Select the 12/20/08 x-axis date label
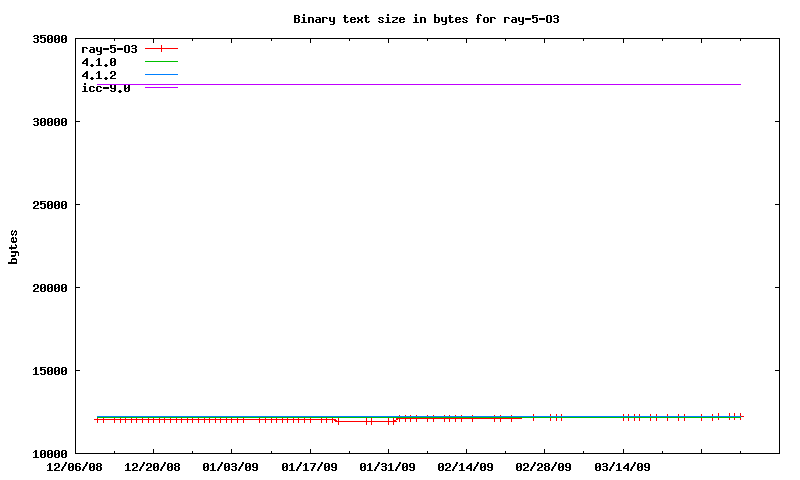The width and height of the screenshot is (800, 480). coord(152,467)
